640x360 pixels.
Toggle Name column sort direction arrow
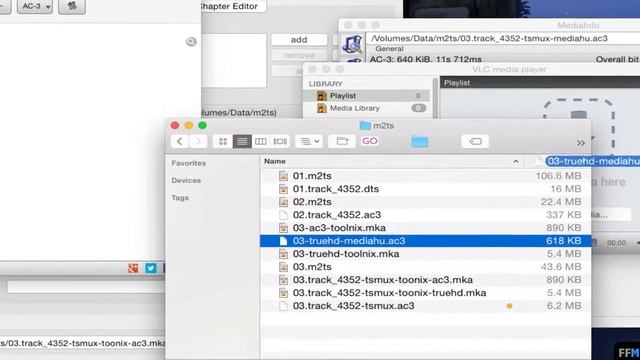(x=516, y=162)
